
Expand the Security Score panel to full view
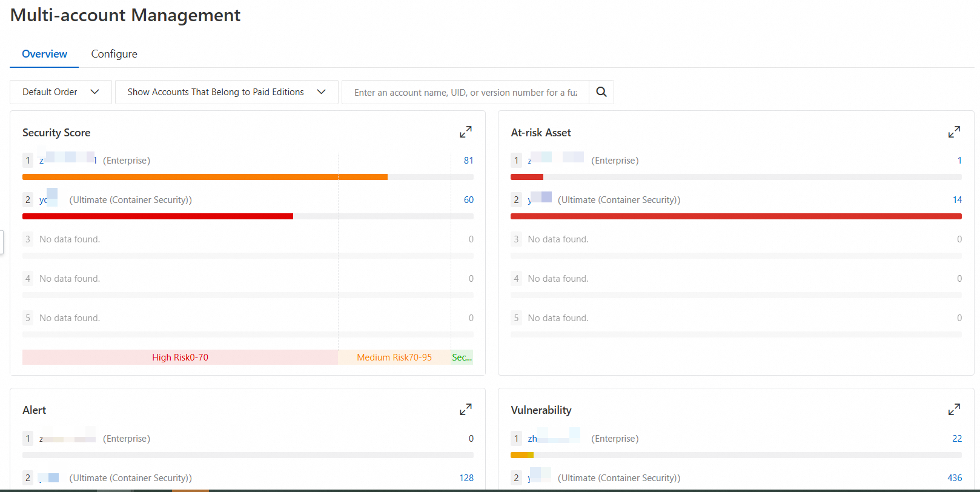click(466, 132)
